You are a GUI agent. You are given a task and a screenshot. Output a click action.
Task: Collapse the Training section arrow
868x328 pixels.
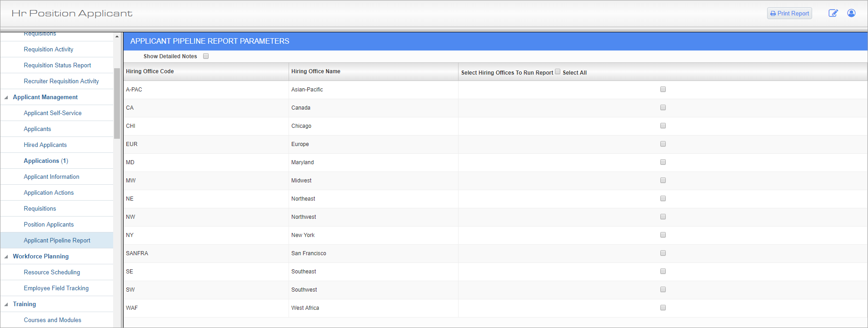coord(6,304)
